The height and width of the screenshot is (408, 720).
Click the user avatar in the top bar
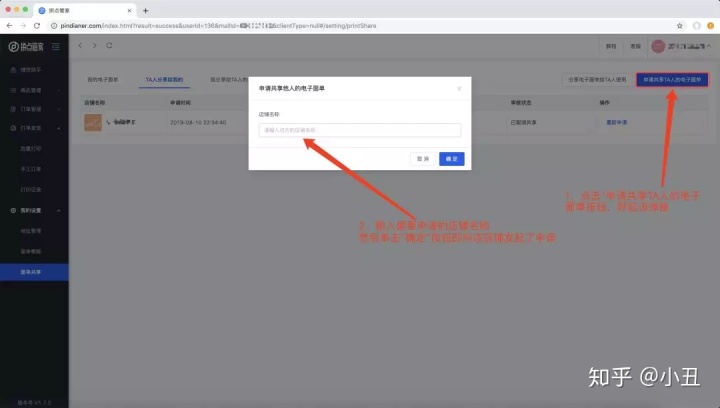tap(658, 46)
